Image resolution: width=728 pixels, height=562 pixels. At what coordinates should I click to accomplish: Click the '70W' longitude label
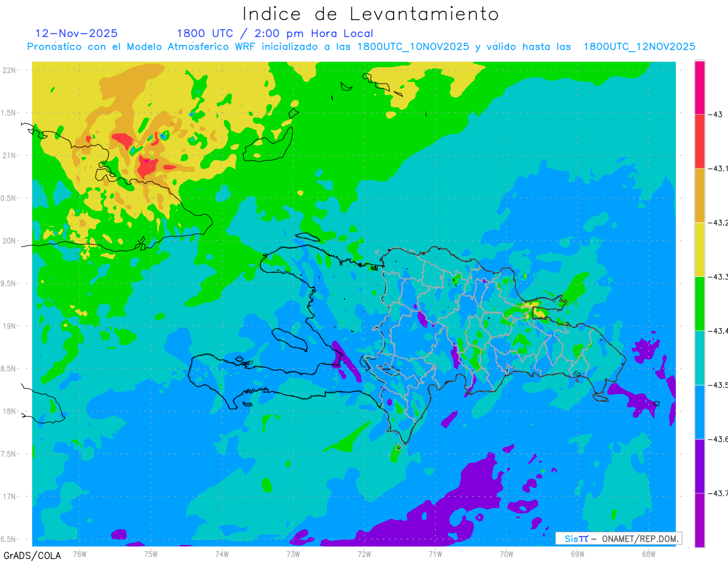507,554
